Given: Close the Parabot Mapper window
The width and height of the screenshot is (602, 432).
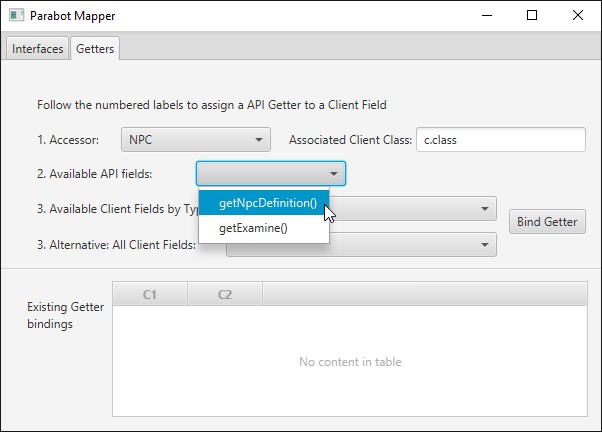Looking at the screenshot, I should 578,15.
